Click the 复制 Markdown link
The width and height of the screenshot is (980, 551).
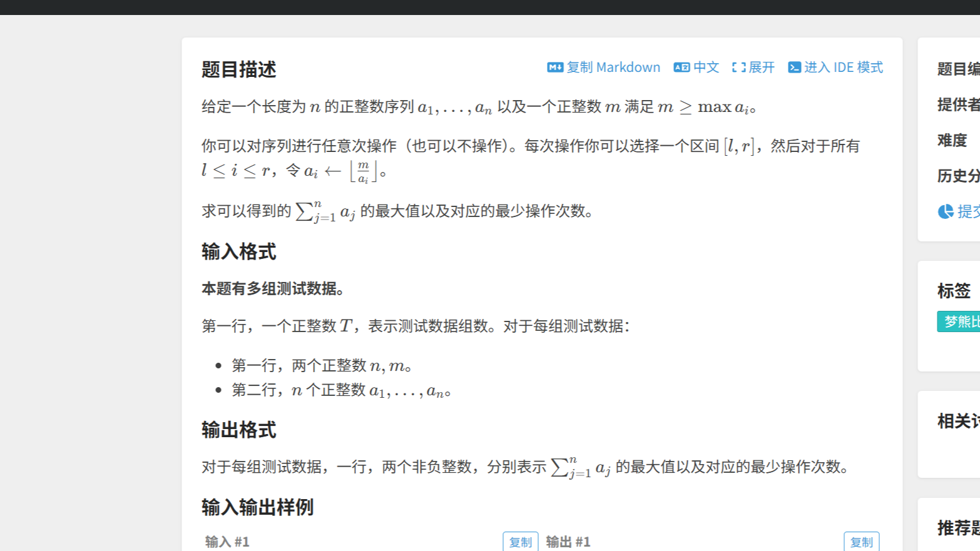610,67
